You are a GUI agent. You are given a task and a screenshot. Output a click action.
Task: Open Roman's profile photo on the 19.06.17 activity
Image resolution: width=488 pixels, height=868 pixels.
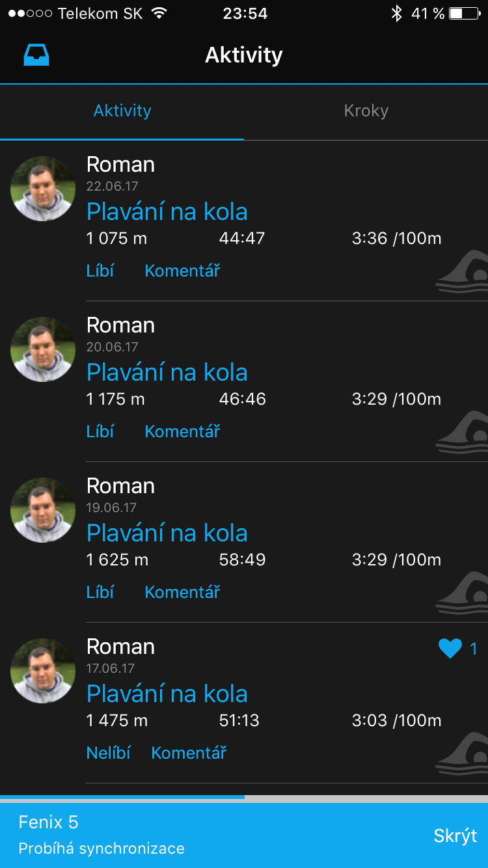43,510
